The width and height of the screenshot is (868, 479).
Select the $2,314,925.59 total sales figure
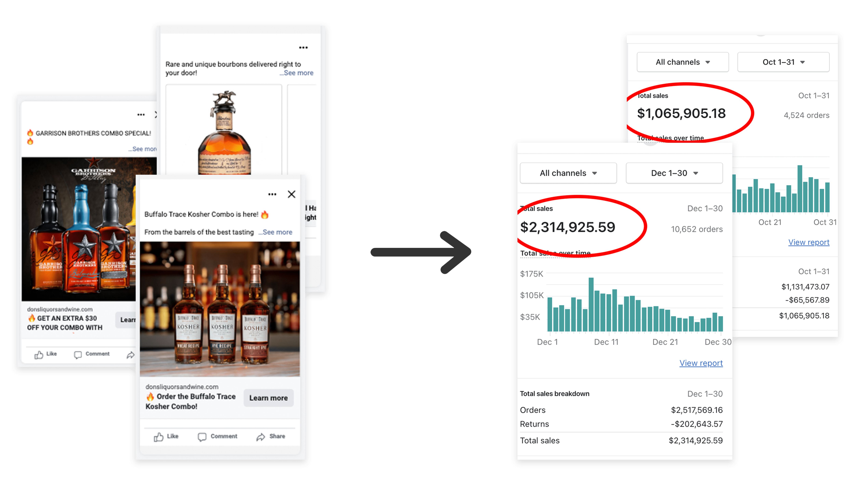tap(568, 227)
